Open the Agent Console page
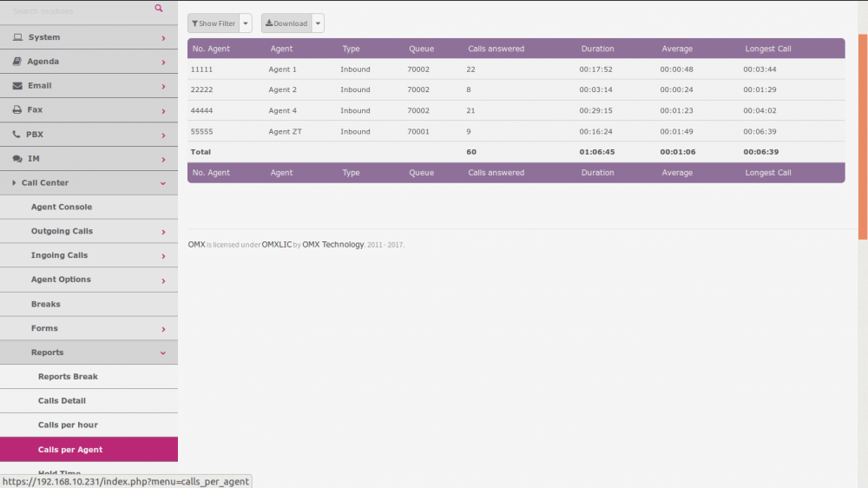Screen dimensions: 868x488 [x=62, y=207]
